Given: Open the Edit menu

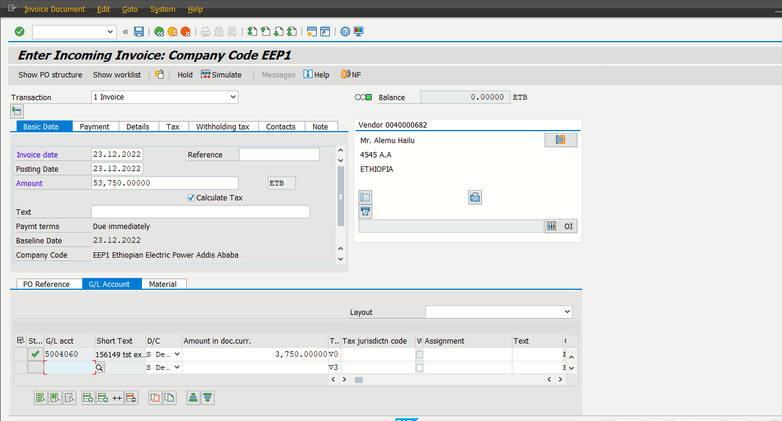Looking at the screenshot, I should (x=103, y=9).
